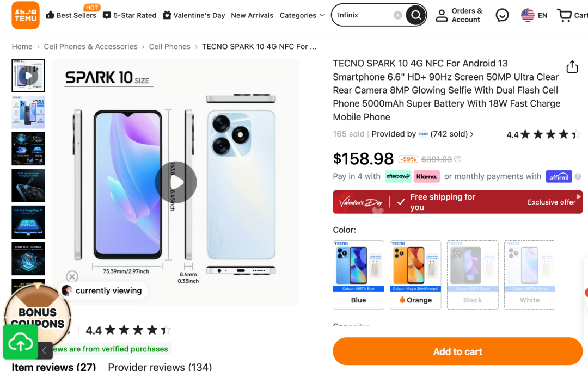Image resolution: width=588 pixels, height=371 pixels.
Task: Click the green upload cloud icon
Action: tap(20, 343)
